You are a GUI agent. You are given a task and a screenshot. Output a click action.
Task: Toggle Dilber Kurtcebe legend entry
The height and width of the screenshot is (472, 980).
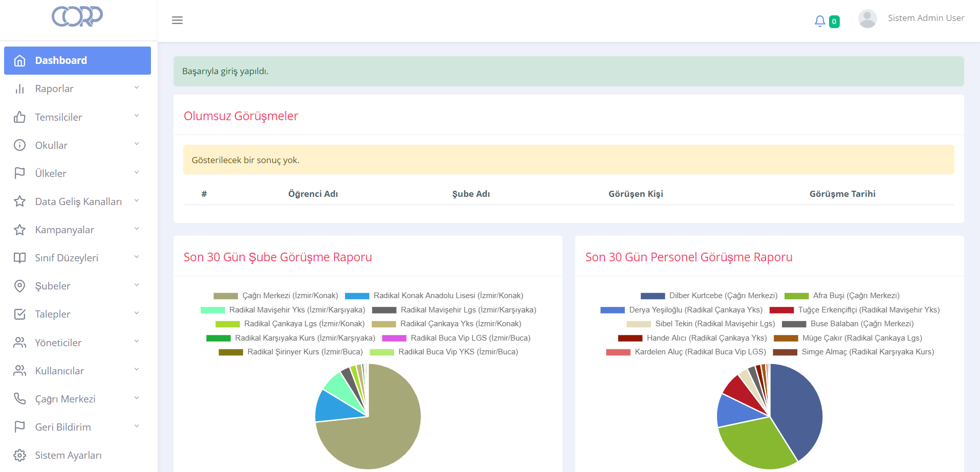tap(709, 296)
